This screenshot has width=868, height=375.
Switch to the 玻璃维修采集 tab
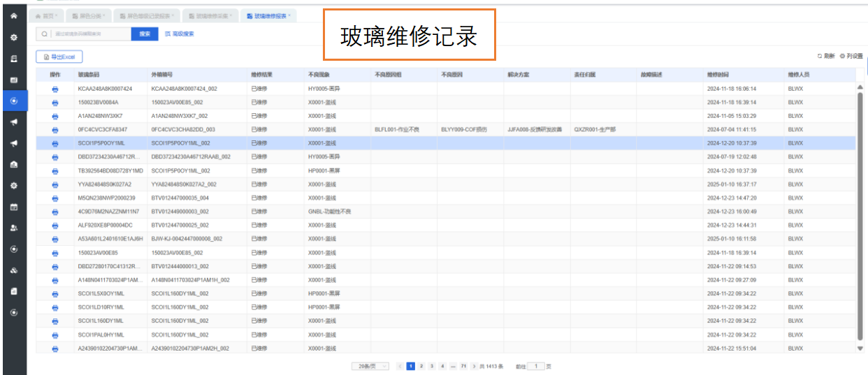pos(210,15)
